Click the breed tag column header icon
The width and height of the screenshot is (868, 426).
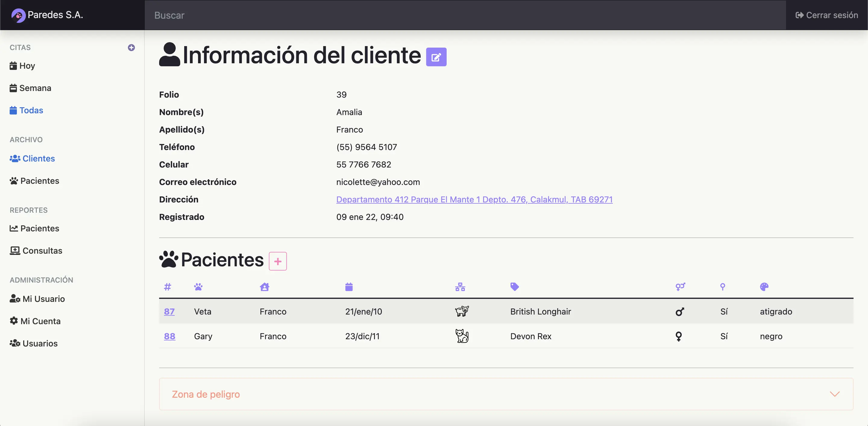(x=514, y=287)
